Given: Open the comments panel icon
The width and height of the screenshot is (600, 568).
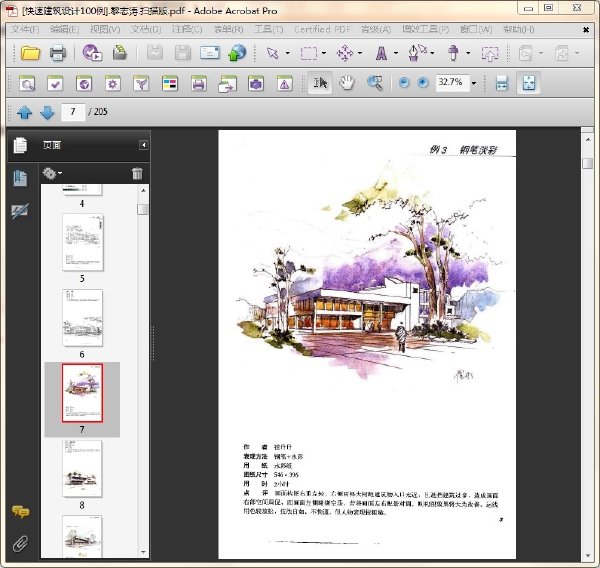Looking at the screenshot, I should point(20,511).
